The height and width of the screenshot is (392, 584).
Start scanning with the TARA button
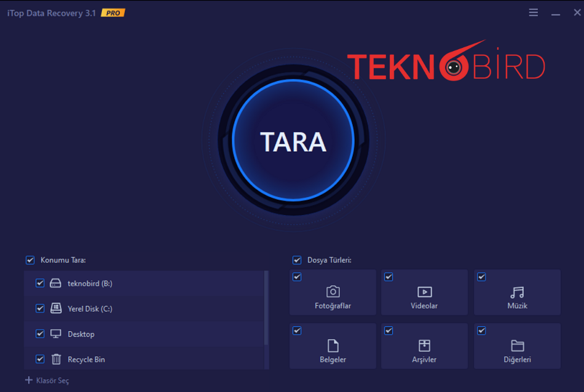[293, 140]
